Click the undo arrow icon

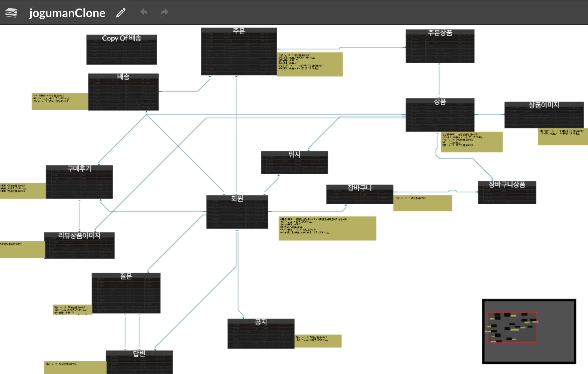point(144,12)
